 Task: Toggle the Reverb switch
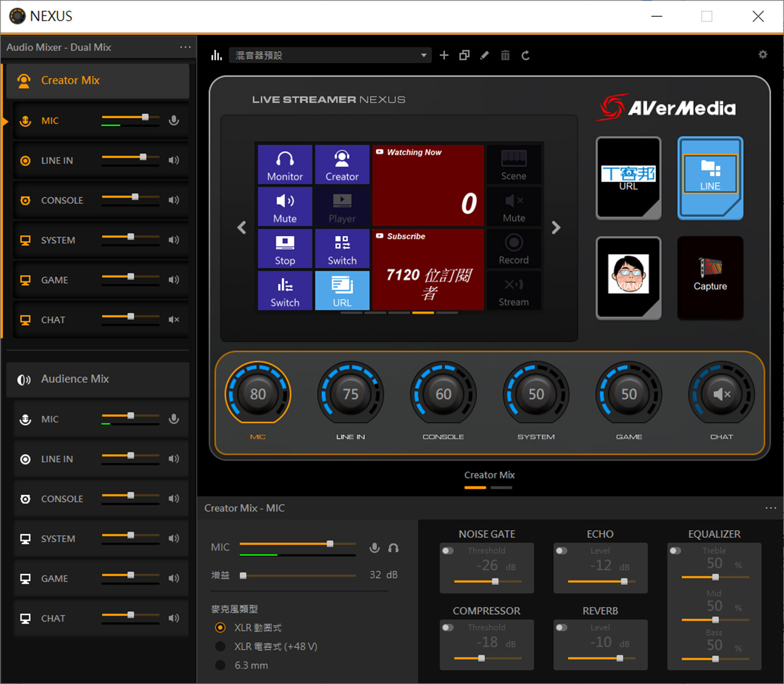click(562, 627)
